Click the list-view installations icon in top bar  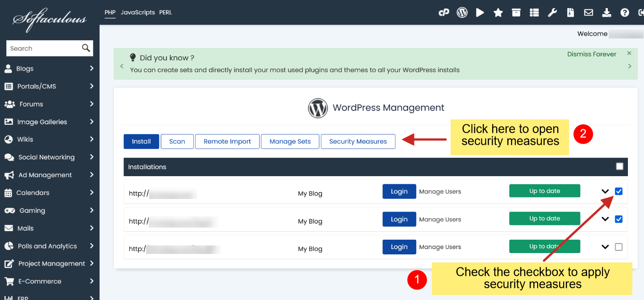(534, 13)
